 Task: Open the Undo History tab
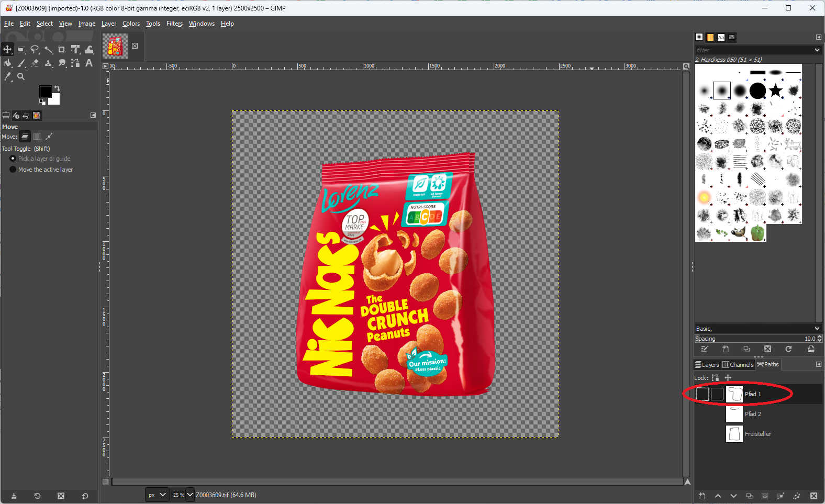coord(26,116)
